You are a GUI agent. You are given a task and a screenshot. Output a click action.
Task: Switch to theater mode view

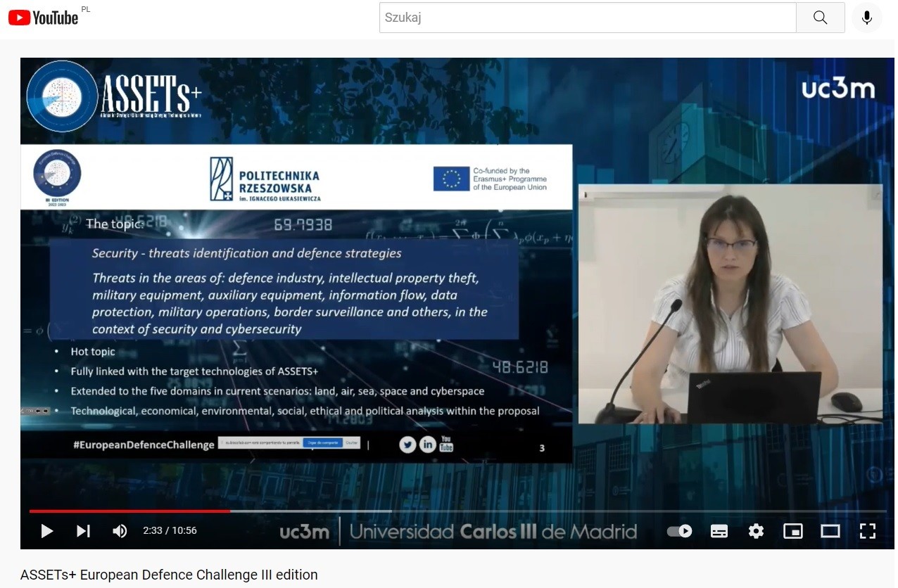pos(830,531)
